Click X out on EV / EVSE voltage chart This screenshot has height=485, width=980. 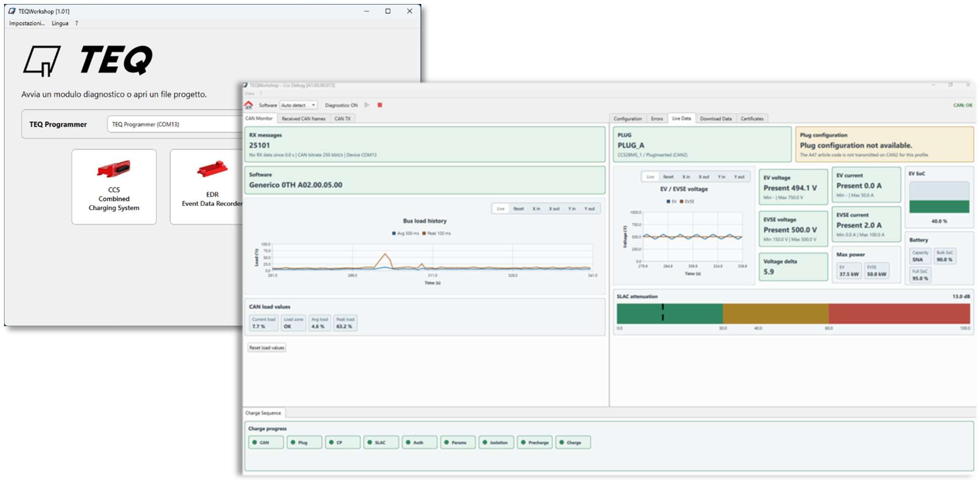(704, 177)
